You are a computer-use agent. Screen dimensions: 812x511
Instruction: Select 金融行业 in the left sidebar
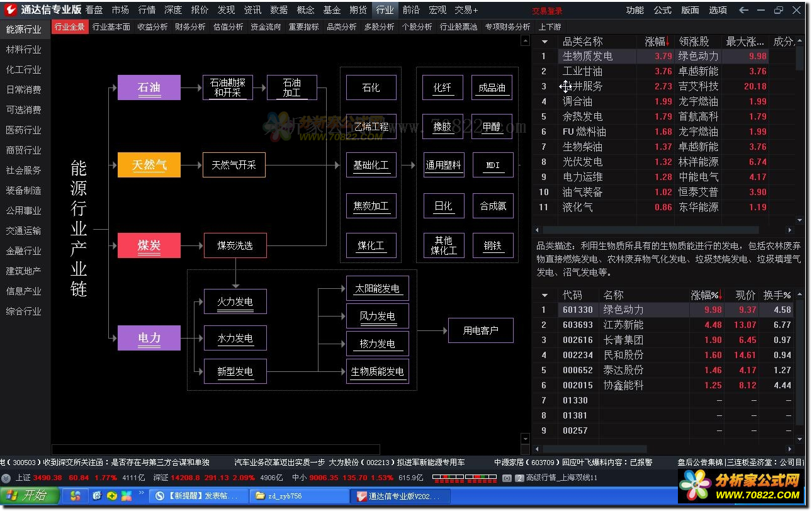[24, 251]
